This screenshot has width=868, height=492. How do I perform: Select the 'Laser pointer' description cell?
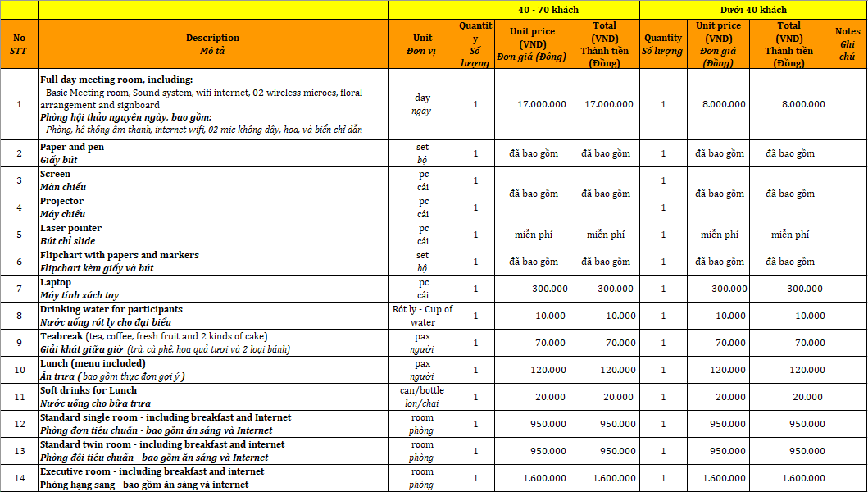click(213, 235)
